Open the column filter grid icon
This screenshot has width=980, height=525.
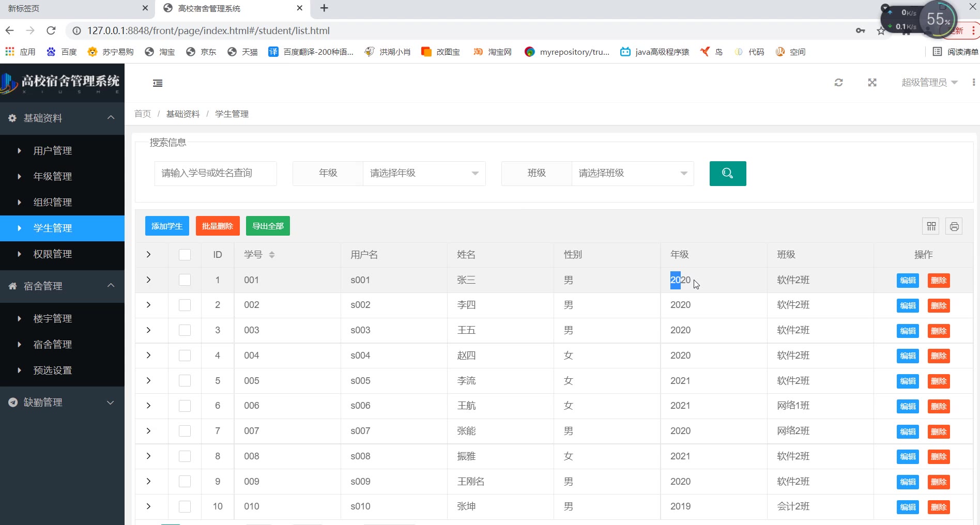[x=931, y=226]
